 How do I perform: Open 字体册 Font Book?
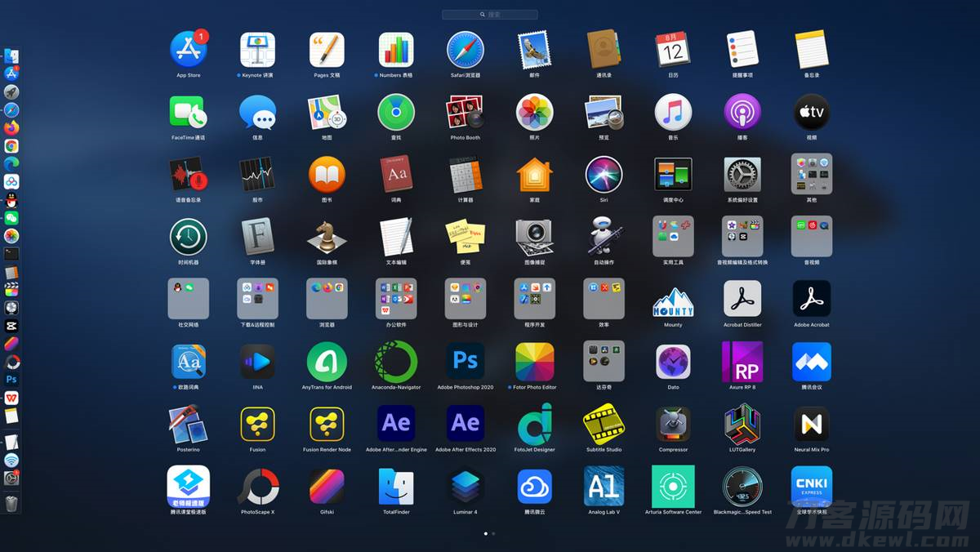pos(257,238)
